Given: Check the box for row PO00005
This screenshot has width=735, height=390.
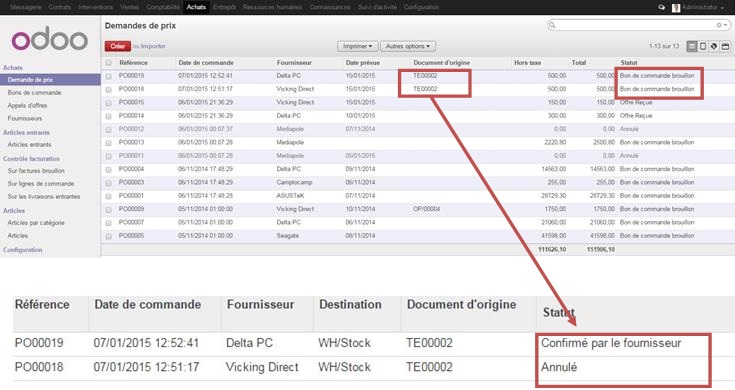Looking at the screenshot, I should pos(109,236).
